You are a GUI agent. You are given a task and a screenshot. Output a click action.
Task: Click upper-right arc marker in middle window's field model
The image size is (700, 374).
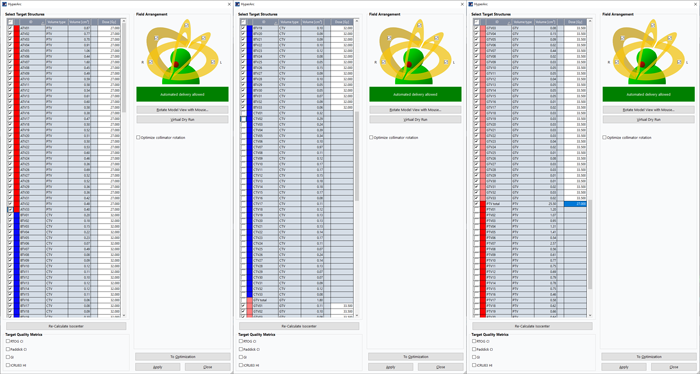coord(436,38)
